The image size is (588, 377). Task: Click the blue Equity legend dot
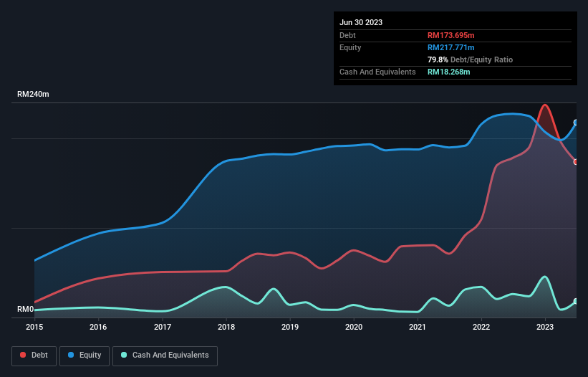[71, 355]
